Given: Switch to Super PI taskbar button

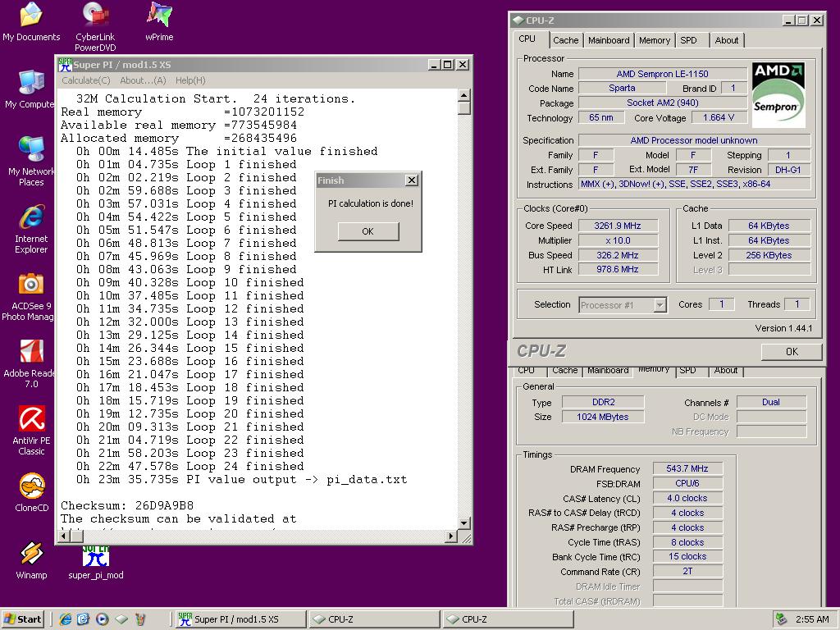Looking at the screenshot, I should coord(241,619).
